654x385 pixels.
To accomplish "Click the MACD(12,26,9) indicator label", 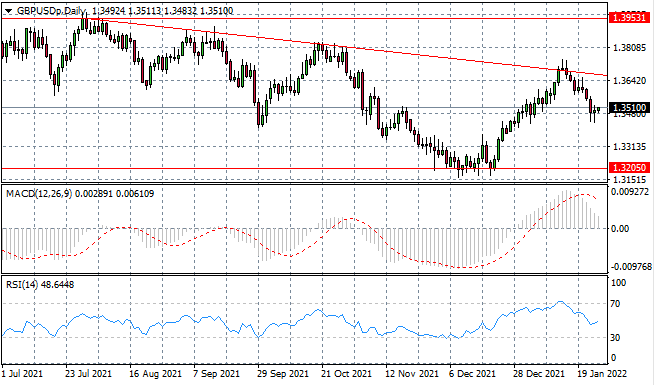I will (x=39, y=194).
